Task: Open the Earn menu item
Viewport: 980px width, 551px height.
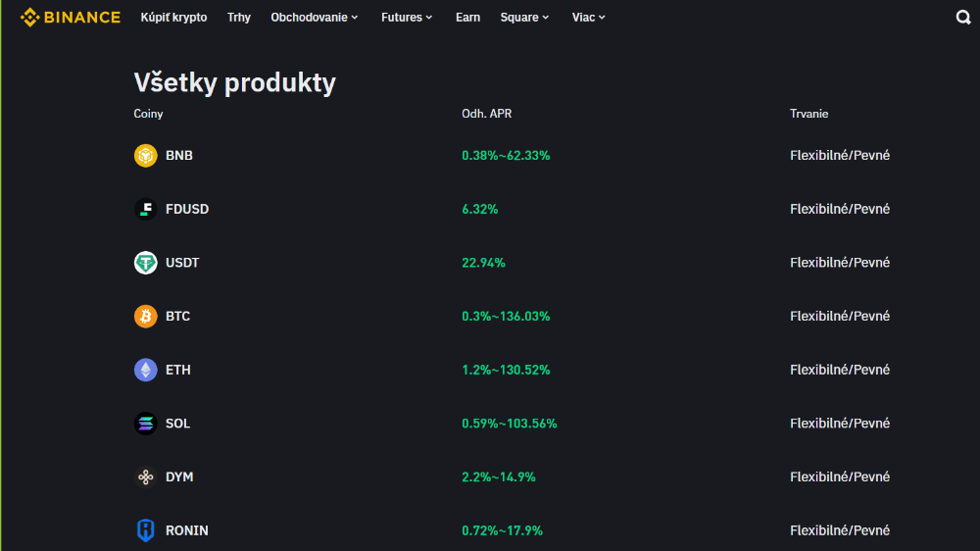Action: tap(467, 18)
